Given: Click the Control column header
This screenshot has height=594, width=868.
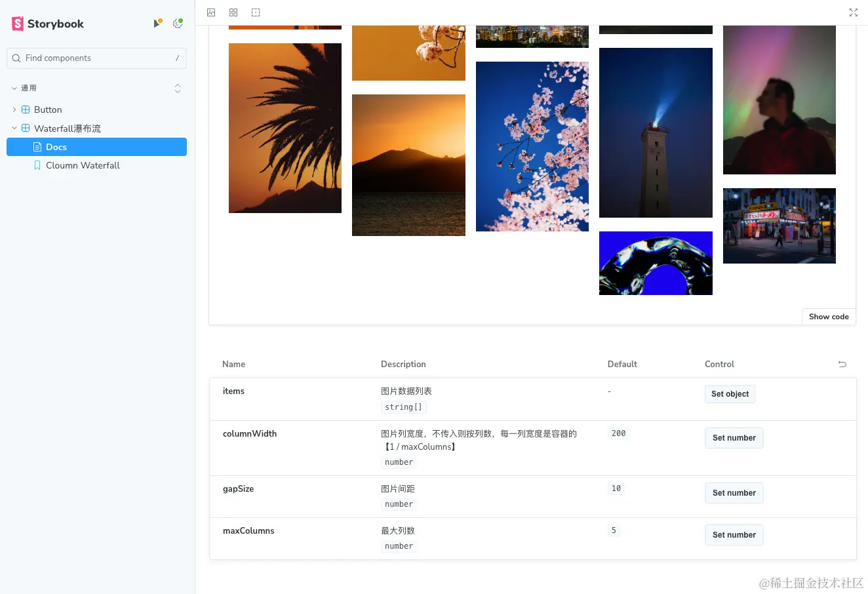Looking at the screenshot, I should click(719, 364).
